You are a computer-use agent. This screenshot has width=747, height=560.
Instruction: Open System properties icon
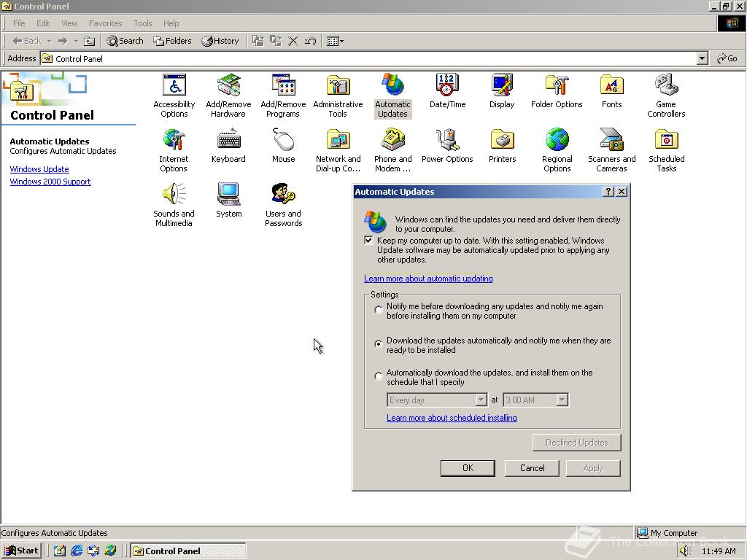(x=228, y=200)
